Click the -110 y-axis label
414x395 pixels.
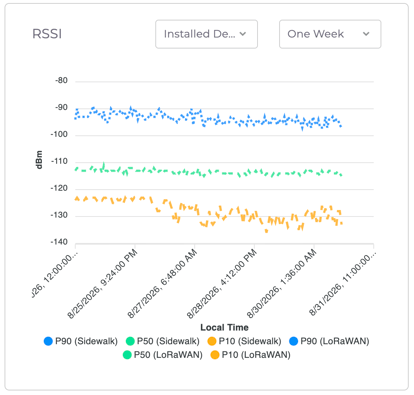pyautogui.click(x=59, y=162)
